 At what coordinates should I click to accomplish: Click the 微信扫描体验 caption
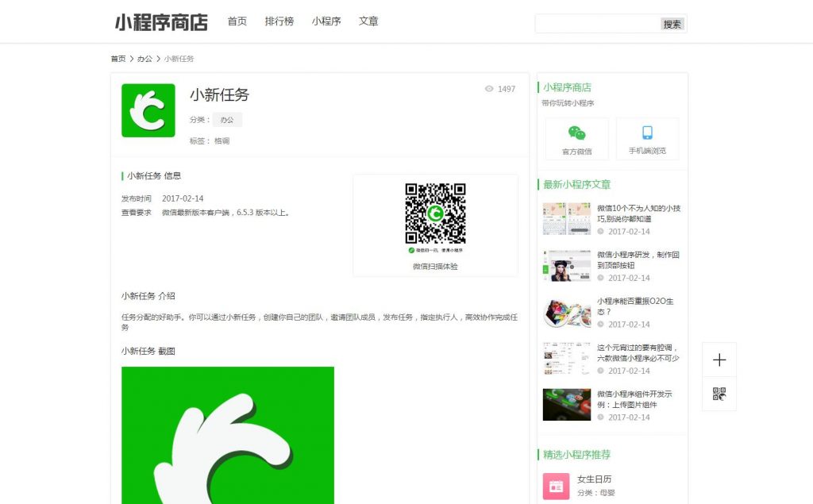(435, 267)
